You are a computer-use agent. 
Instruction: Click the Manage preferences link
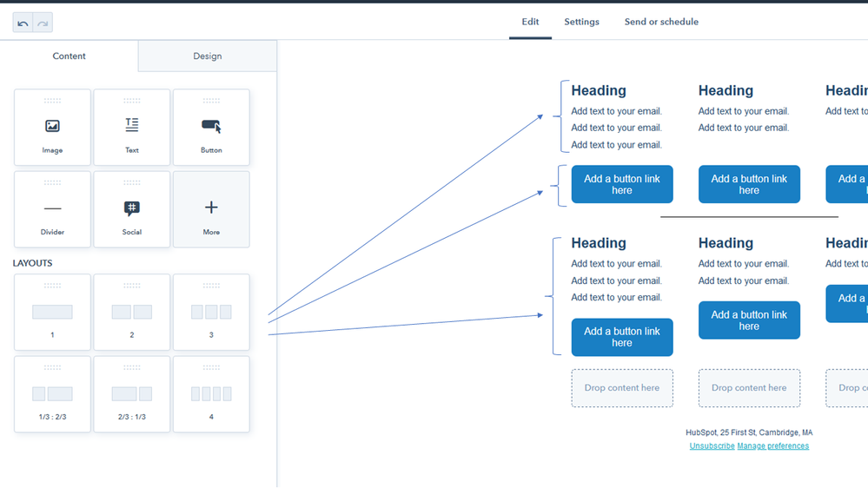[772, 446]
